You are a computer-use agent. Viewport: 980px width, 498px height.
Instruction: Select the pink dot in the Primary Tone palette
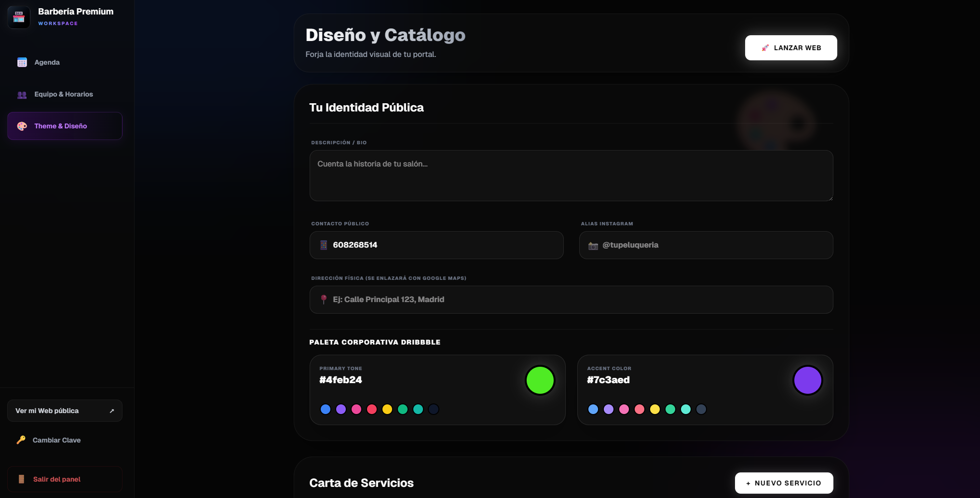356,409
